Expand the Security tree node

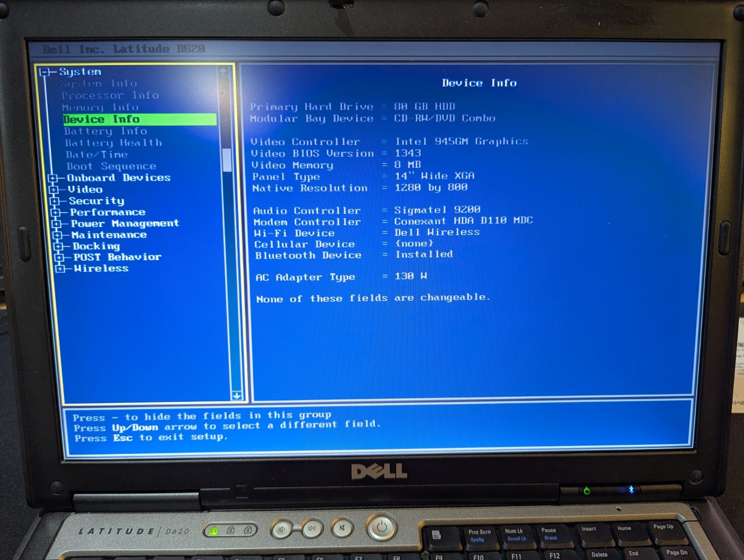pos(55,201)
